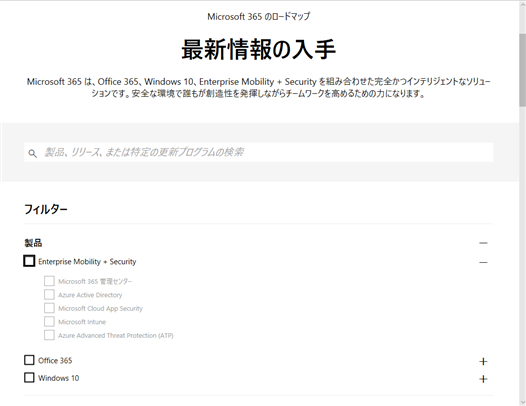
Task: Click the vertical scrollbar thumb
Action: [522, 70]
